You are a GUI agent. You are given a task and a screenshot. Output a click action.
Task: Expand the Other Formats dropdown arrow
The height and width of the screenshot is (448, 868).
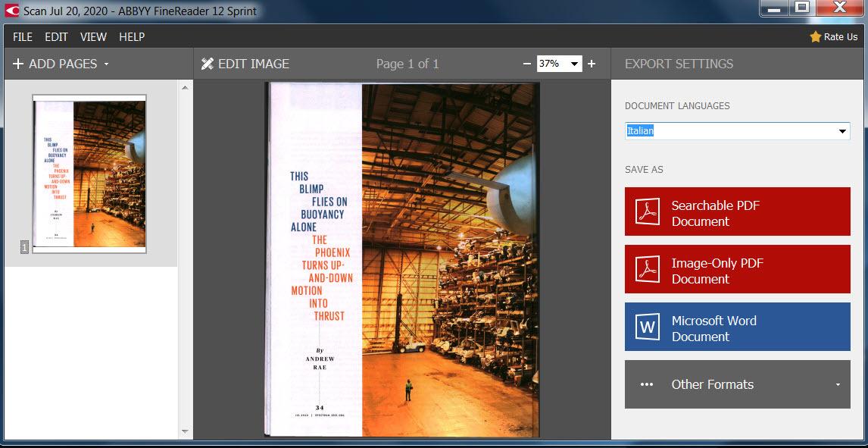838,385
